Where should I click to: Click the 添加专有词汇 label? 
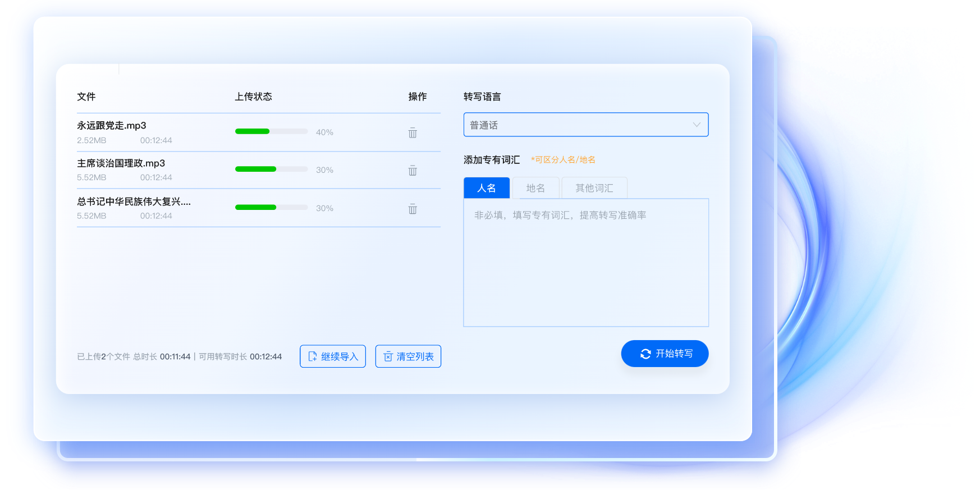(492, 160)
